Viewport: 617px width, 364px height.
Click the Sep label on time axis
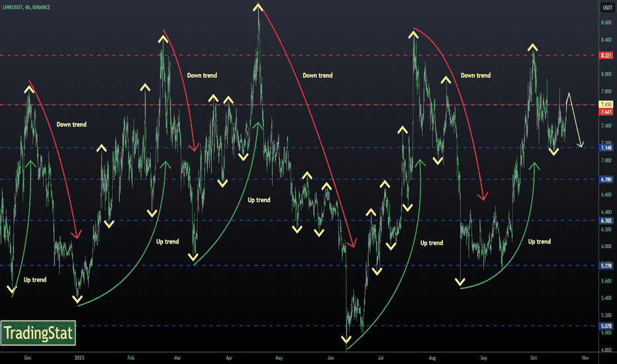[x=484, y=358]
